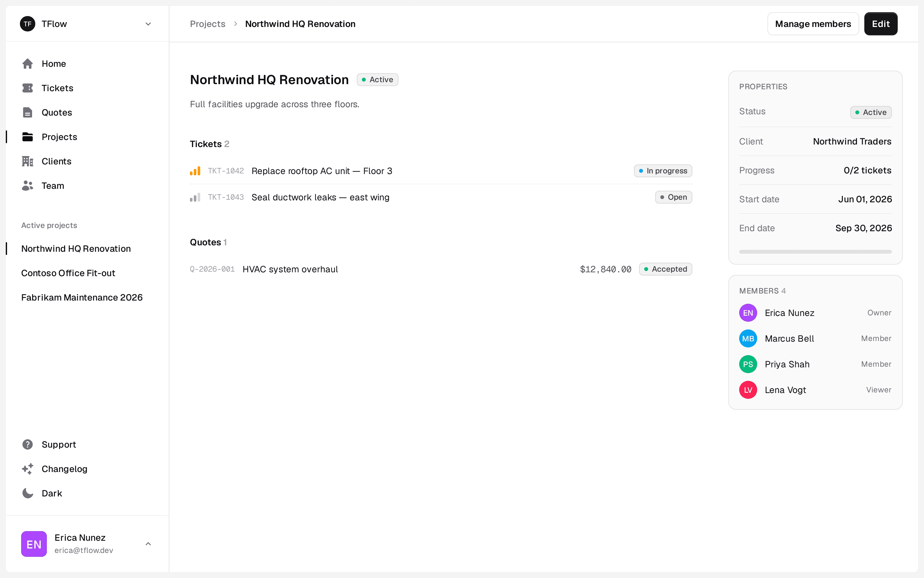Click the Quotes section heading
Image resolution: width=924 pixels, height=578 pixels.
[209, 242]
